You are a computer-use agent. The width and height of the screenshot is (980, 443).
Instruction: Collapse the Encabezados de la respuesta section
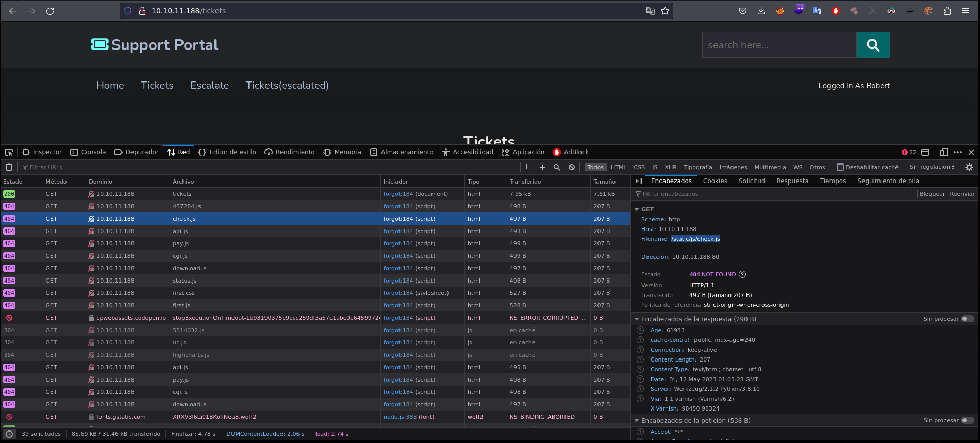(x=637, y=319)
